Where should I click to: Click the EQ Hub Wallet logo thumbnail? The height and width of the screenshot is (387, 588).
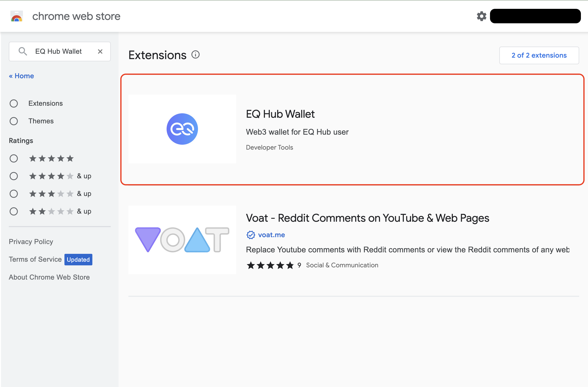coord(182,129)
